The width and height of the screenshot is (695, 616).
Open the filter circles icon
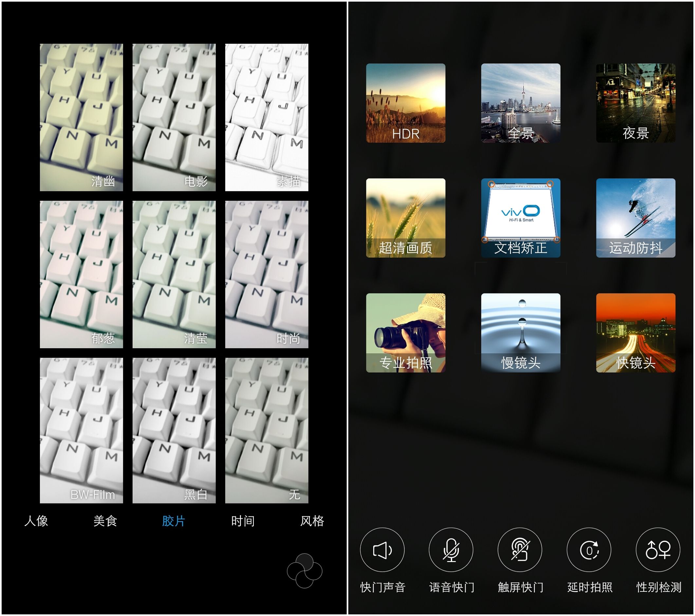[x=304, y=571]
